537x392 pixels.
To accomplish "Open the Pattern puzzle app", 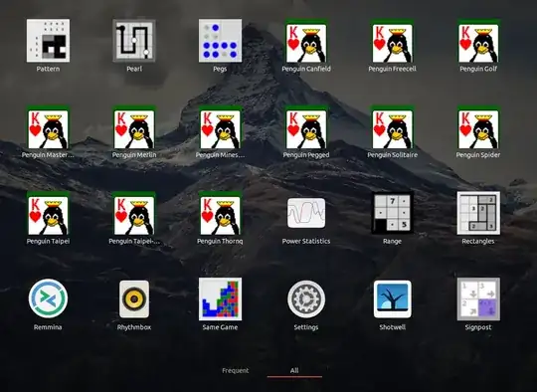I will click(x=48, y=41).
